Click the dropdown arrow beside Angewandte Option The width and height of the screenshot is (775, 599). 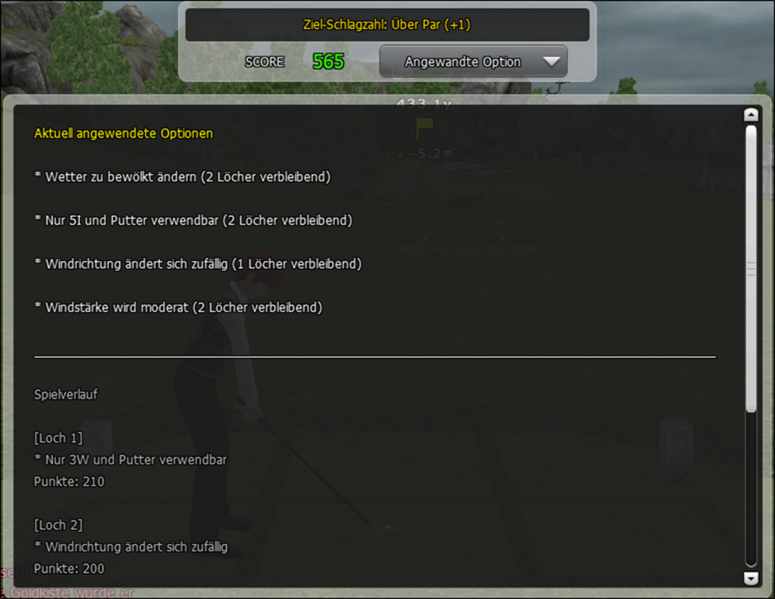pyautogui.click(x=551, y=62)
